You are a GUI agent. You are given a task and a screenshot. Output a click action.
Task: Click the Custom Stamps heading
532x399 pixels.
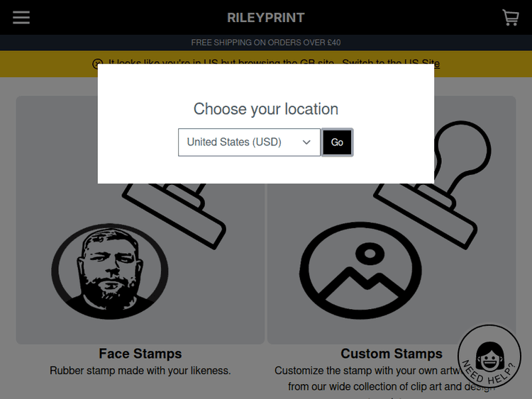tap(391, 354)
